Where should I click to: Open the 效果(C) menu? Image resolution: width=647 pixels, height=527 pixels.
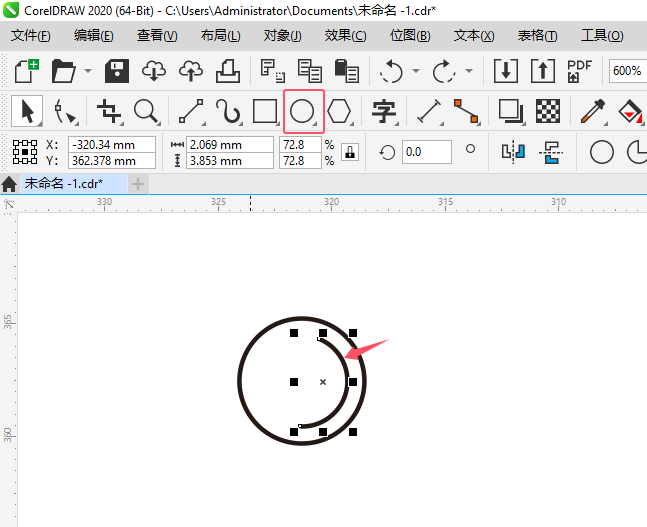pyautogui.click(x=345, y=35)
